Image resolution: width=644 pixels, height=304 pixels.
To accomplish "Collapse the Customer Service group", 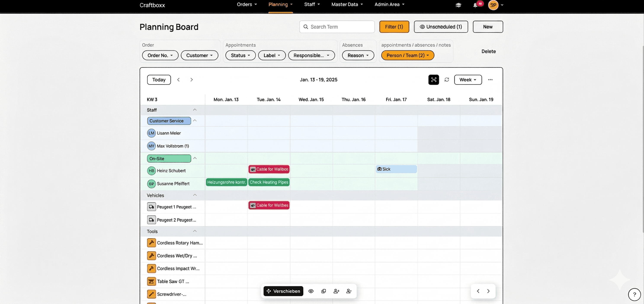I will 195,121.
